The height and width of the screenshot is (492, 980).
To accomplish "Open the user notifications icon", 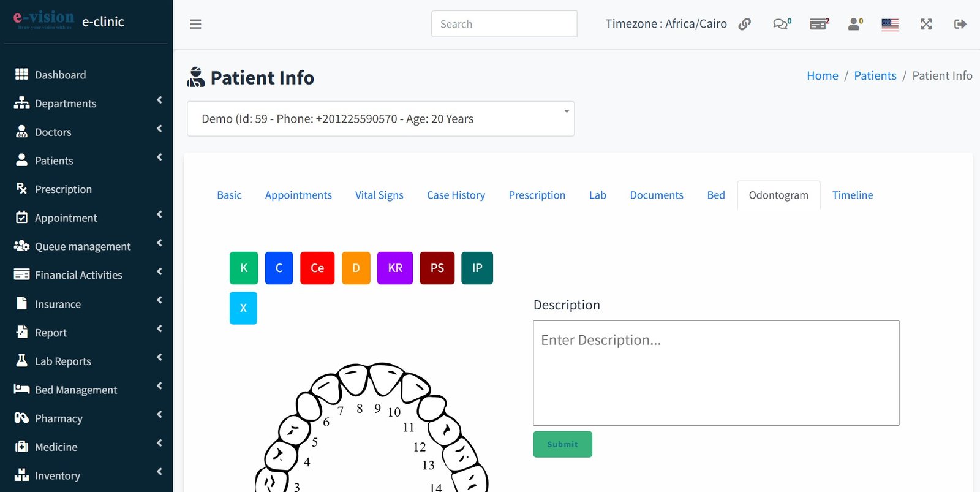I will (x=854, y=24).
